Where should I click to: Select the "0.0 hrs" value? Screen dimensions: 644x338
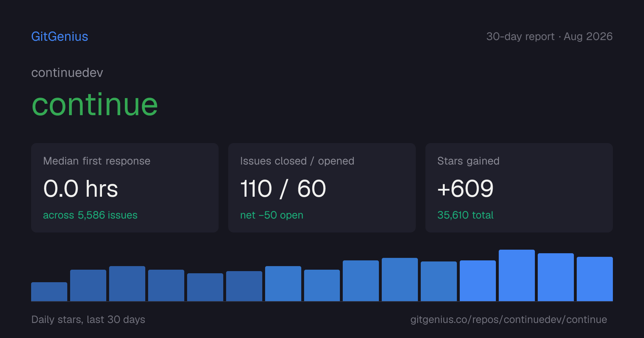(80, 188)
